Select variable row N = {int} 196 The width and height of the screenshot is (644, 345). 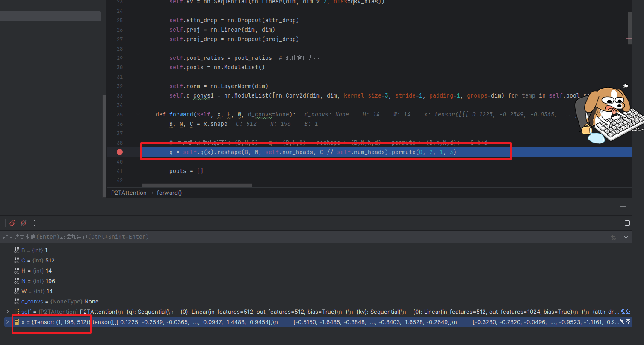pos(316,281)
